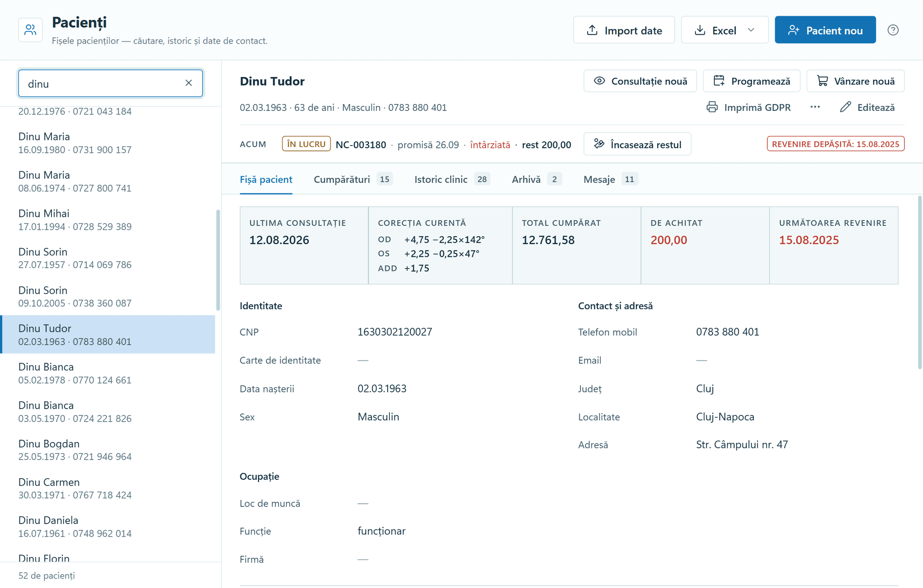Select Dinu Maria born 16.09.1980
The height and width of the screenshot is (588, 923).
point(108,143)
